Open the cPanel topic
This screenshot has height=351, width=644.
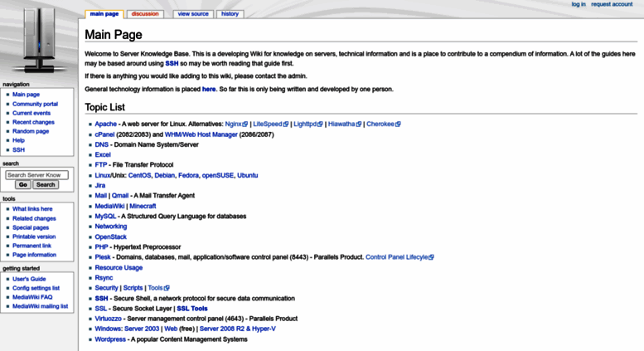tap(104, 134)
